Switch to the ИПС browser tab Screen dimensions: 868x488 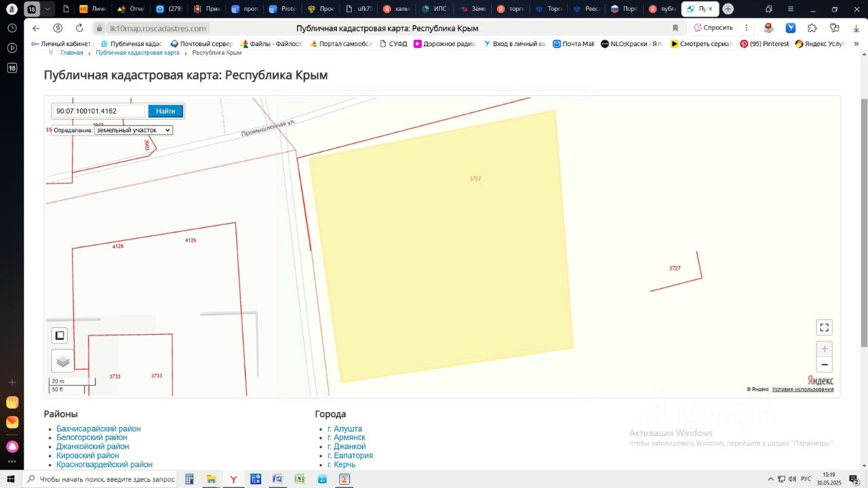coord(433,9)
